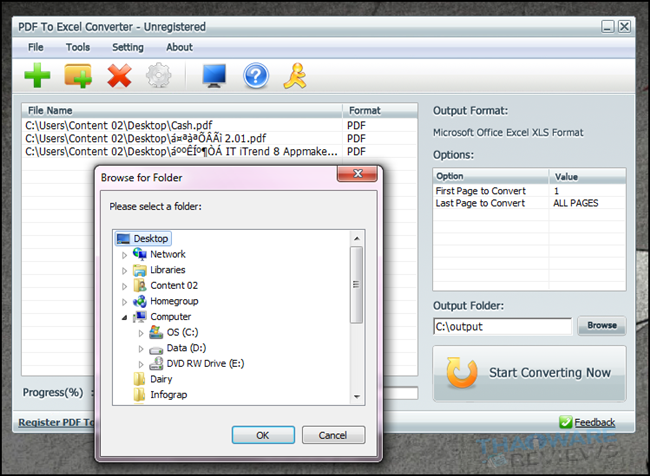Image resolution: width=650 pixels, height=476 pixels.
Task: Click the Output Folder path input field
Action: click(x=502, y=326)
